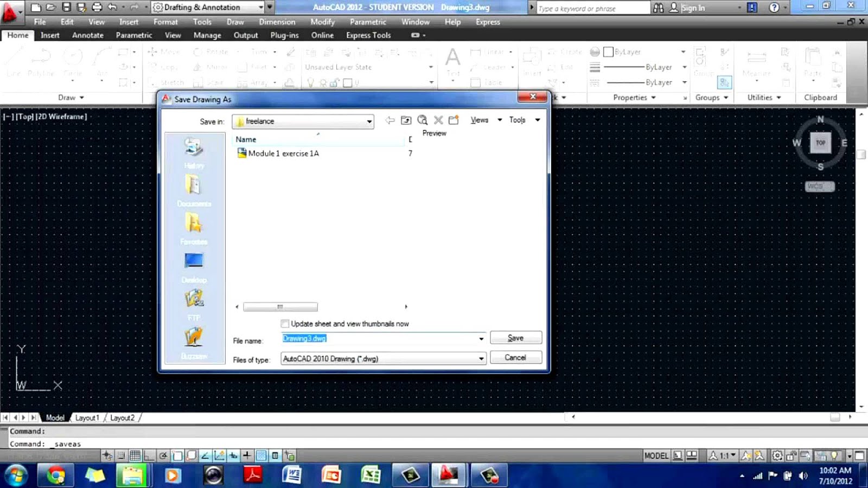Toggle Grid Display in the status bar
Viewport: 868px width, 488px height.
point(136,456)
